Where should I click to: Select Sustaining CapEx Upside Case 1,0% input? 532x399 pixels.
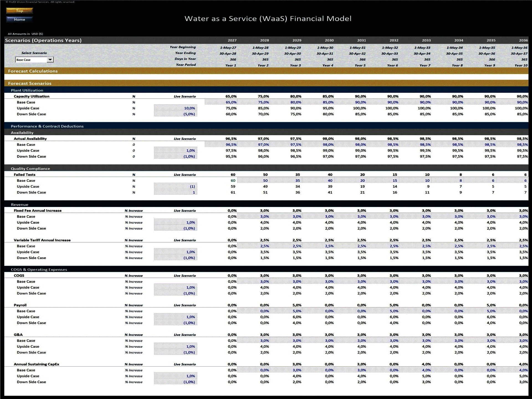176,376
